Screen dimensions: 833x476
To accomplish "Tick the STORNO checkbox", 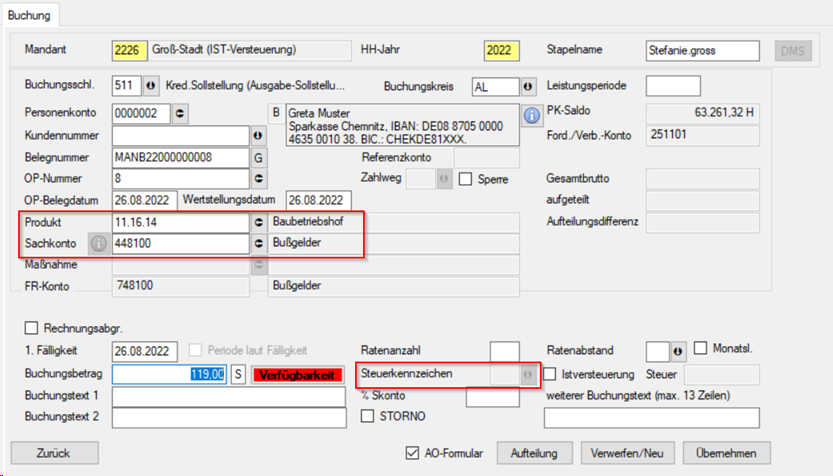I will [367, 416].
